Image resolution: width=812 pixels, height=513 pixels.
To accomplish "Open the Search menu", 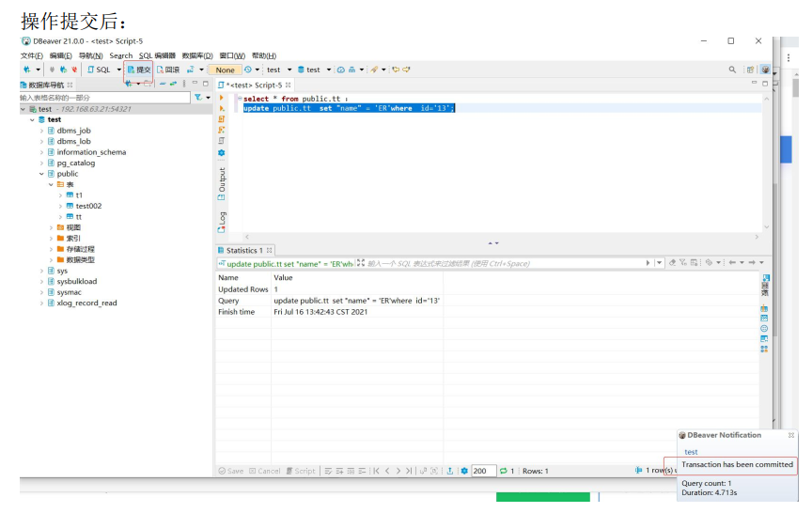I will tap(120, 55).
